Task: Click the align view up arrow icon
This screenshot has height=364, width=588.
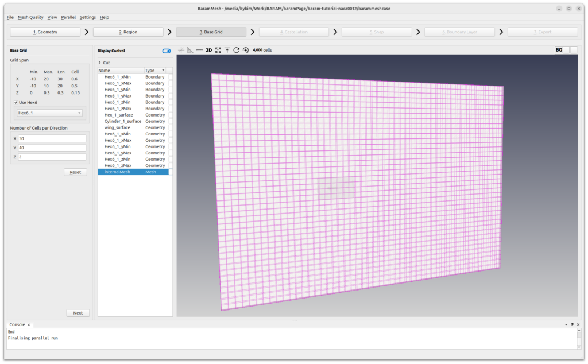Action: (227, 50)
